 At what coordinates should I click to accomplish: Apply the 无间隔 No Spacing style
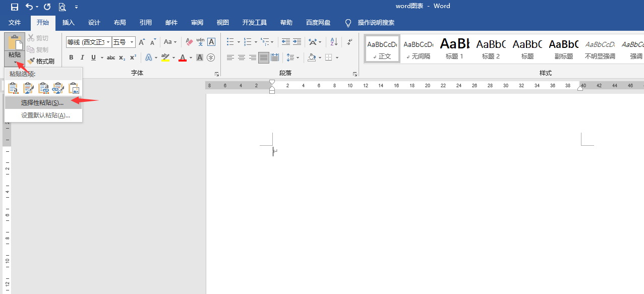(419, 48)
